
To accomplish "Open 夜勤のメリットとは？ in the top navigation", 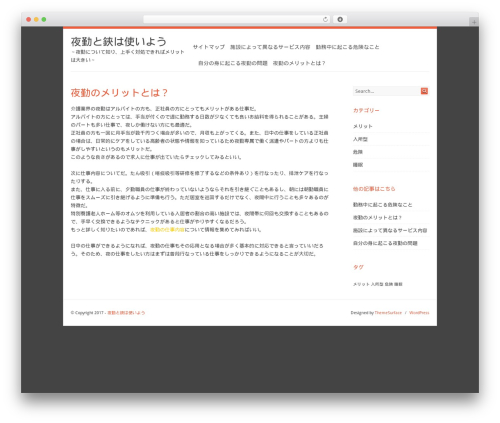I will (x=299, y=63).
